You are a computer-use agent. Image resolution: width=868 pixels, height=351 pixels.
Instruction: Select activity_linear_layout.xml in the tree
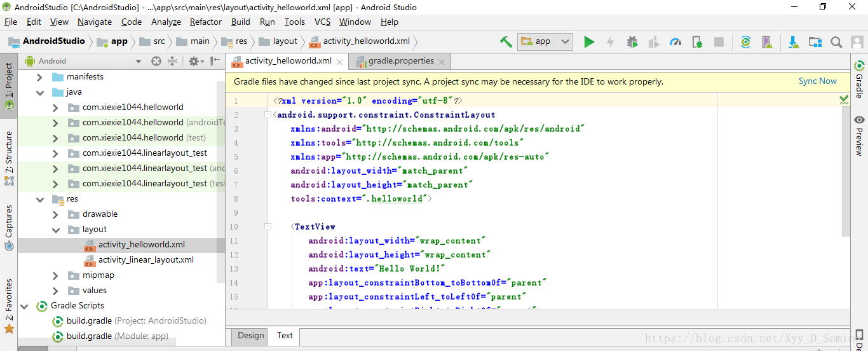pos(146,260)
